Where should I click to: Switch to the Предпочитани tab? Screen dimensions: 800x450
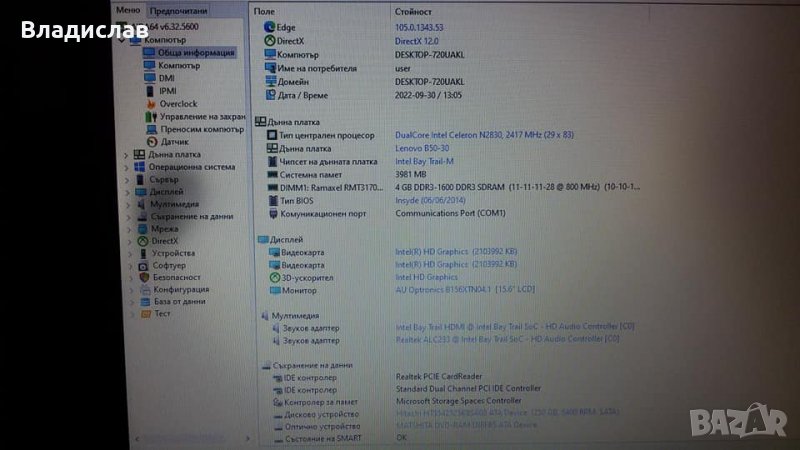172,10
